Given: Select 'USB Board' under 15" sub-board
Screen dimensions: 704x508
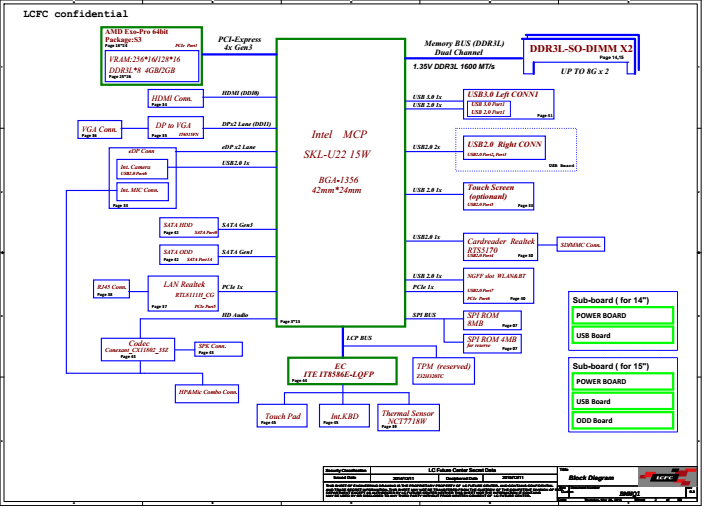Looking at the screenshot, I should pyautogui.click(x=623, y=402).
